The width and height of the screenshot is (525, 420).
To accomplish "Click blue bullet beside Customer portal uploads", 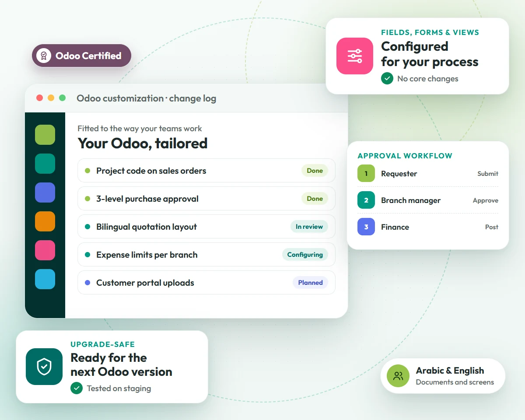I will click(x=87, y=283).
